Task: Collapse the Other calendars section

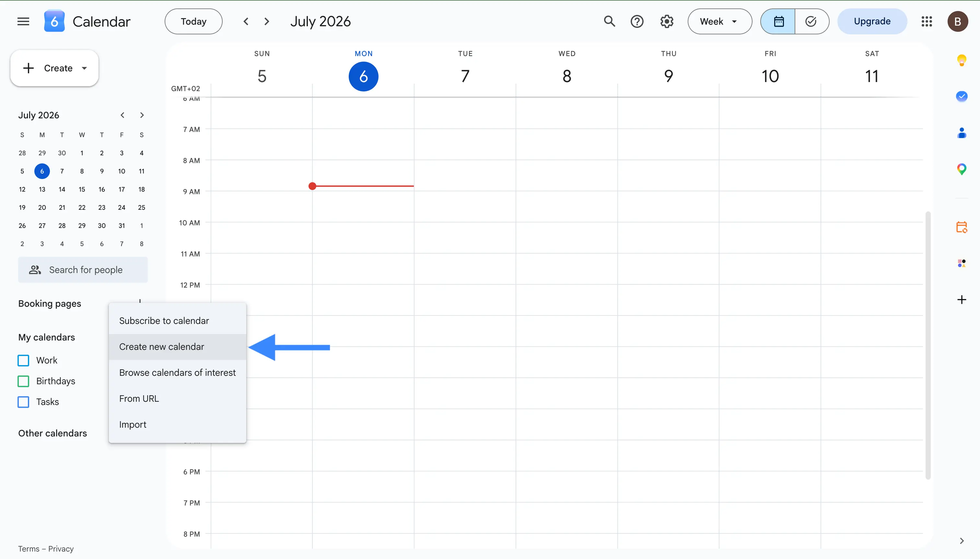Action: click(x=52, y=433)
